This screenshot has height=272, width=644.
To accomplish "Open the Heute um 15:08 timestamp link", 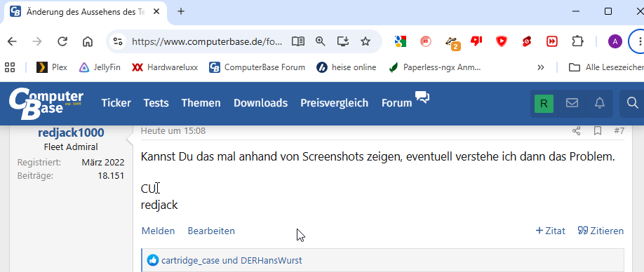I will coord(173,131).
